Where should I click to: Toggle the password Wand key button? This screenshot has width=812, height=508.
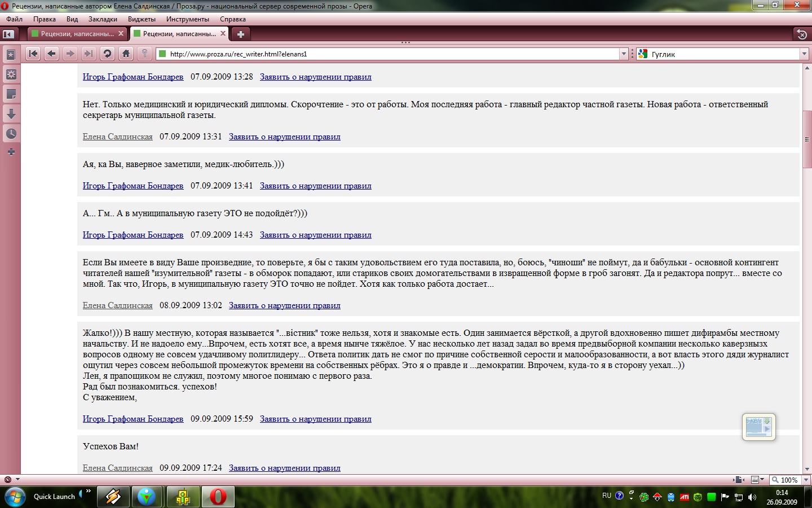click(144, 54)
